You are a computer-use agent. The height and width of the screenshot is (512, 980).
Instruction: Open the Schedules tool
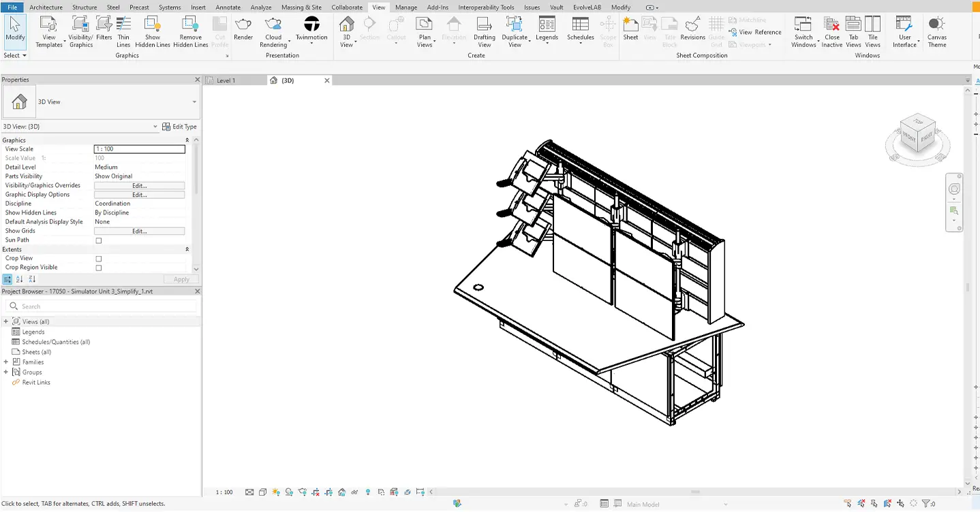tap(580, 29)
